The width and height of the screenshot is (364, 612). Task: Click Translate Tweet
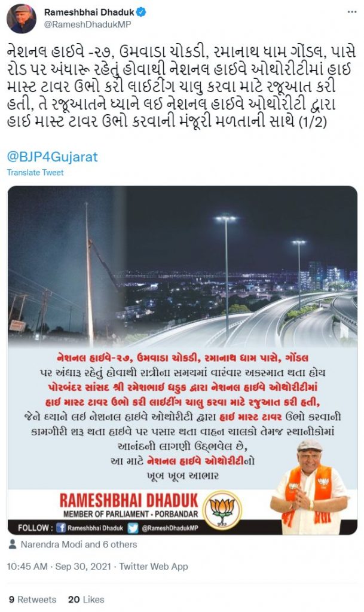click(35, 173)
